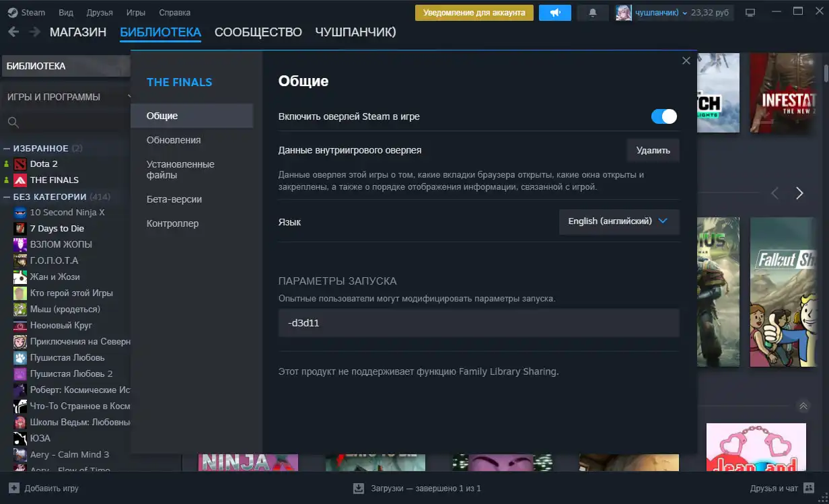
Task: Open Друзья и чат
Action: [783, 489]
